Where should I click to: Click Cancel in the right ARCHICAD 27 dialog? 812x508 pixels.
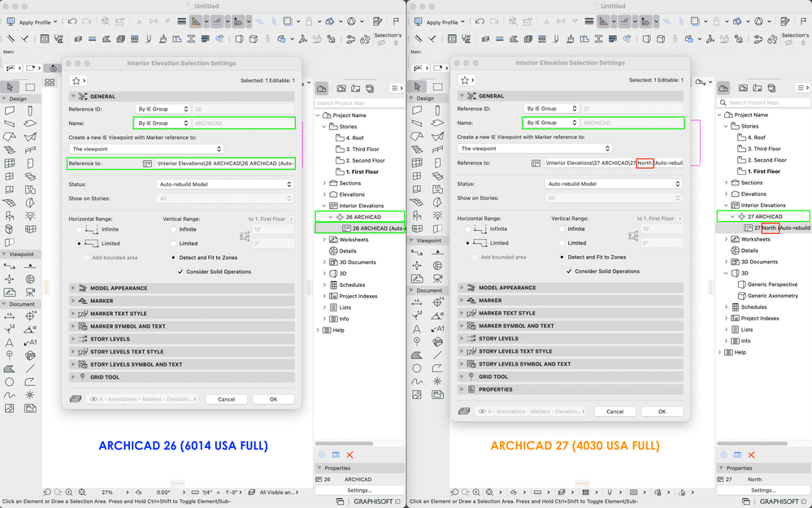614,411
